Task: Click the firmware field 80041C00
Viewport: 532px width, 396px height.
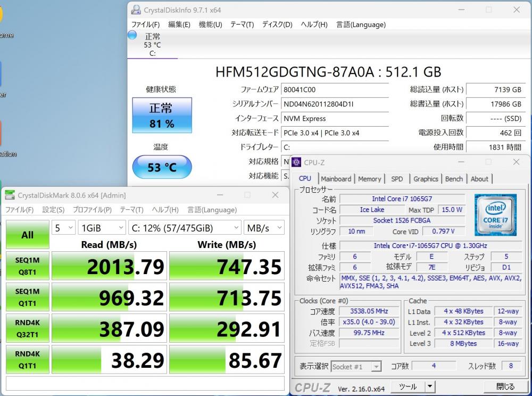Action: click(x=335, y=89)
